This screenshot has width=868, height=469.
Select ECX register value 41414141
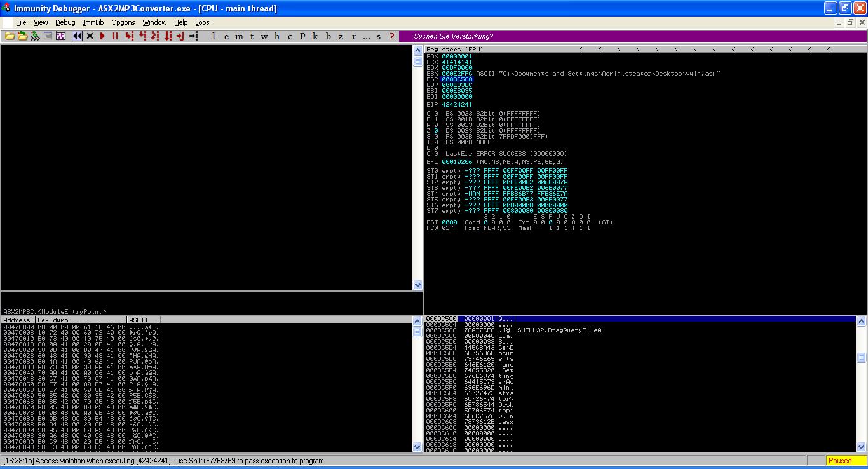pyautogui.click(x=457, y=62)
